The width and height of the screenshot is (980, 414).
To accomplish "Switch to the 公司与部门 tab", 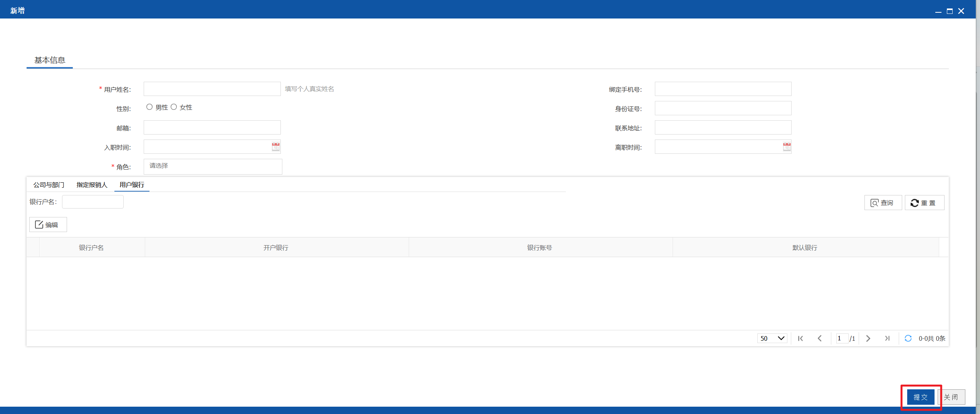I will [x=49, y=185].
